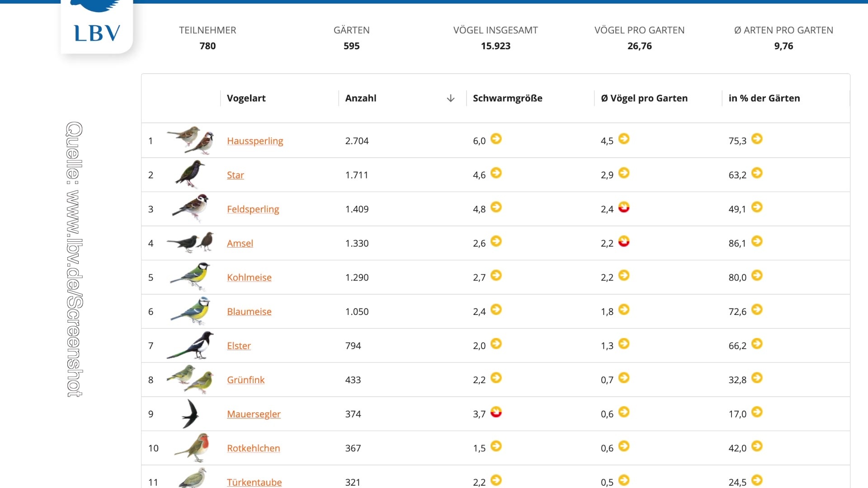Click the red trend icon in Amsel row
The width and height of the screenshot is (868, 488).
point(624,242)
